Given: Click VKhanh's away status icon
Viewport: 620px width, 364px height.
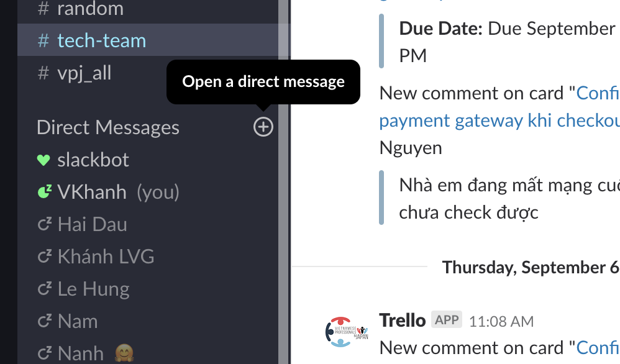Looking at the screenshot, I should click(x=43, y=193).
